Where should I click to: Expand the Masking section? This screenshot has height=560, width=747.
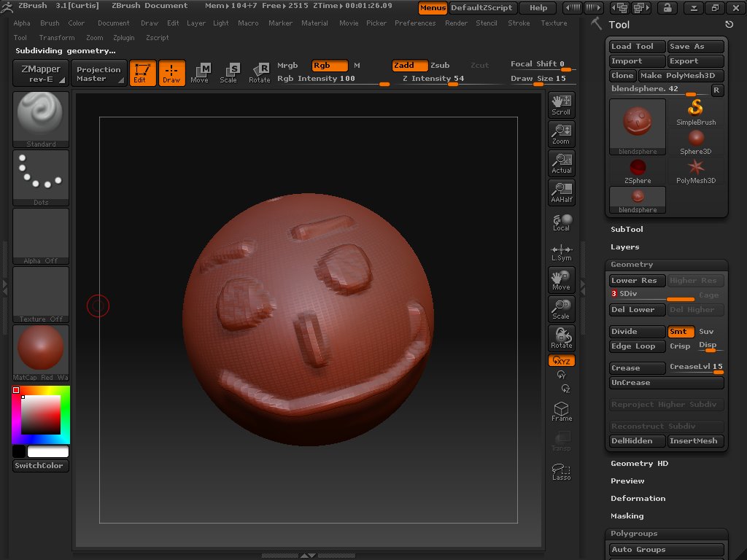tap(627, 516)
